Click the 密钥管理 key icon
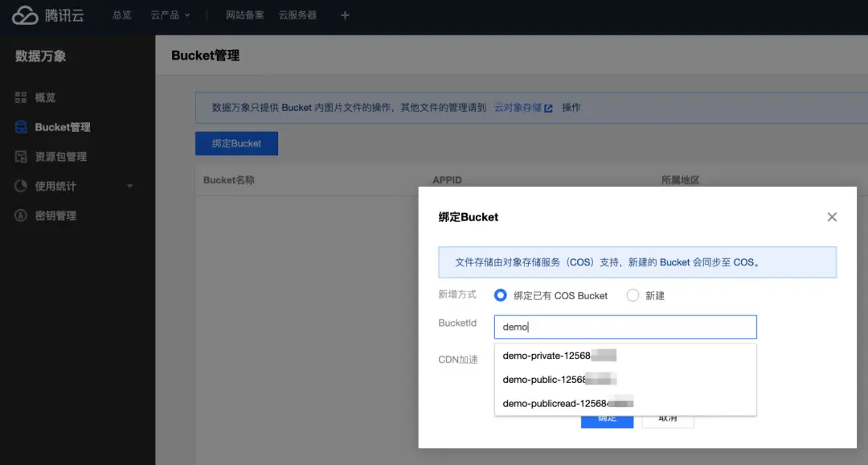868x465 pixels. pyautogui.click(x=20, y=216)
